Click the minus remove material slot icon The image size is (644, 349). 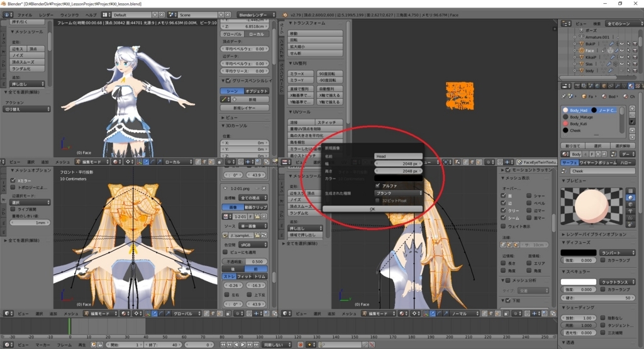[632, 115]
